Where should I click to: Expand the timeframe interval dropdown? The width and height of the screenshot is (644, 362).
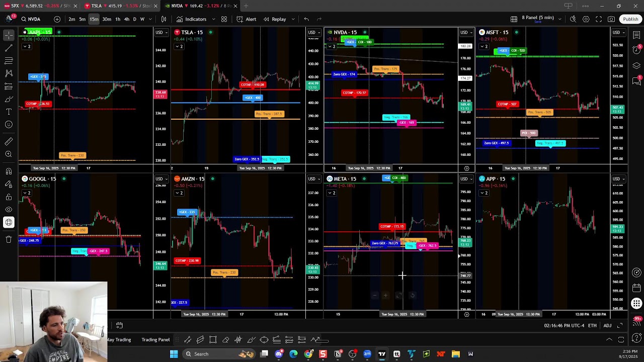[x=149, y=19]
